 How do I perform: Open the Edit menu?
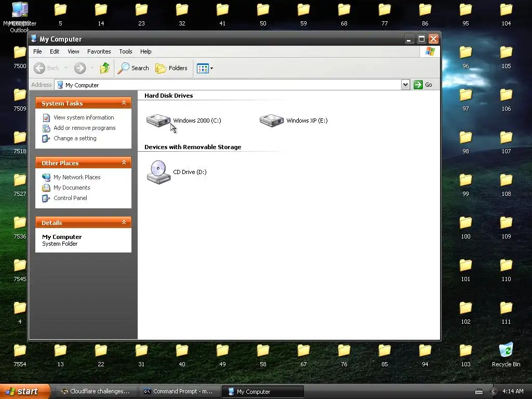(54, 51)
